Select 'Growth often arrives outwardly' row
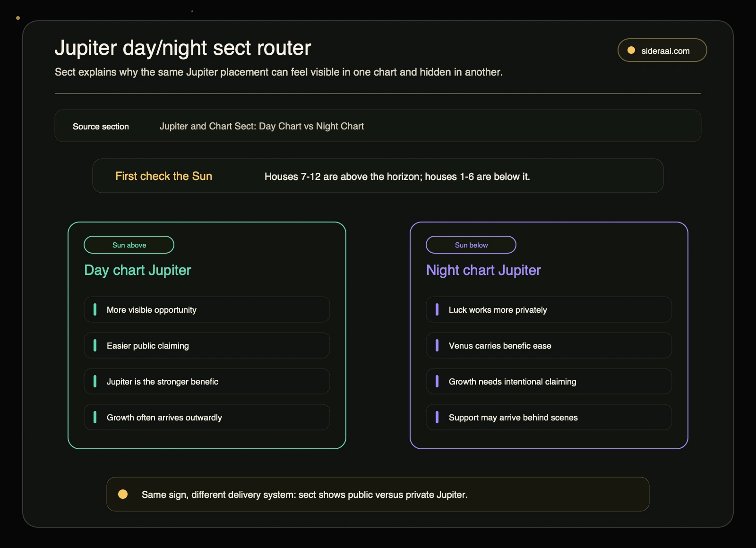 (x=207, y=417)
